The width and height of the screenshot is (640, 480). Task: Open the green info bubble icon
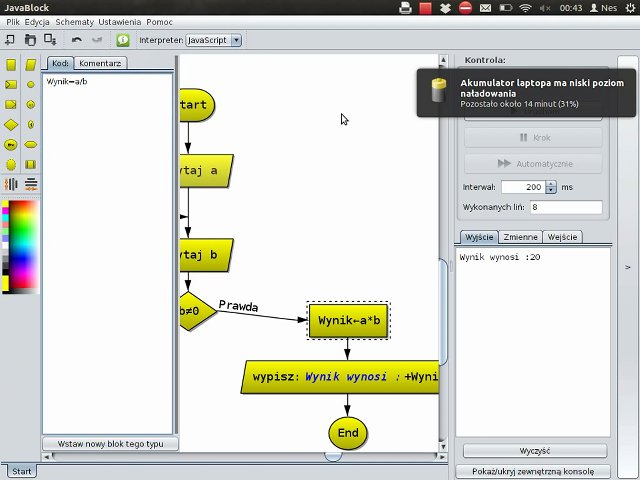pyautogui.click(x=122, y=40)
